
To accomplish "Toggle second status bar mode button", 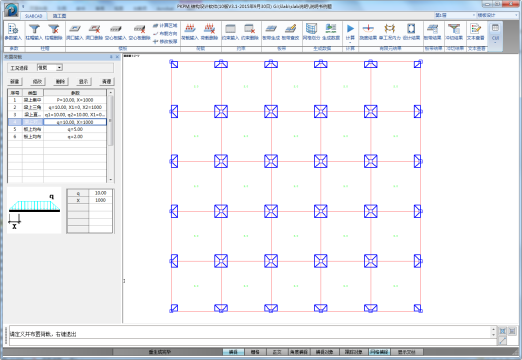I will 255,352.
